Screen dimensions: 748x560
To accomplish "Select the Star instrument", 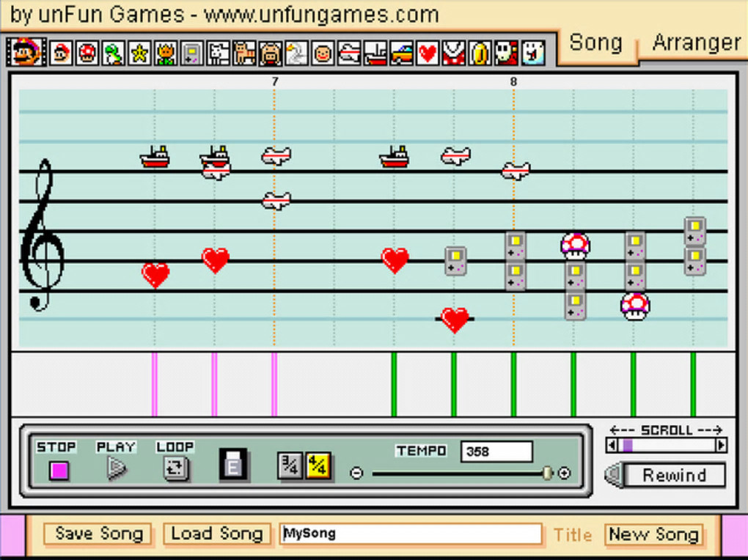I will point(139,53).
